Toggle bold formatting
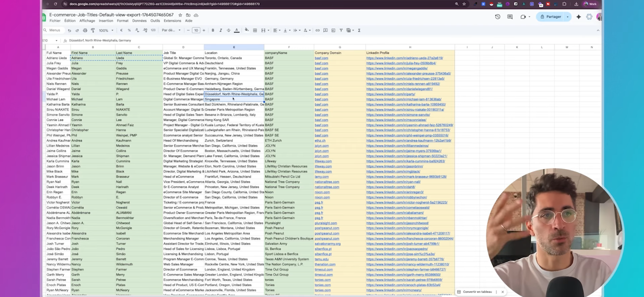Viewport: 644px width, 297px height. [x=213, y=31]
